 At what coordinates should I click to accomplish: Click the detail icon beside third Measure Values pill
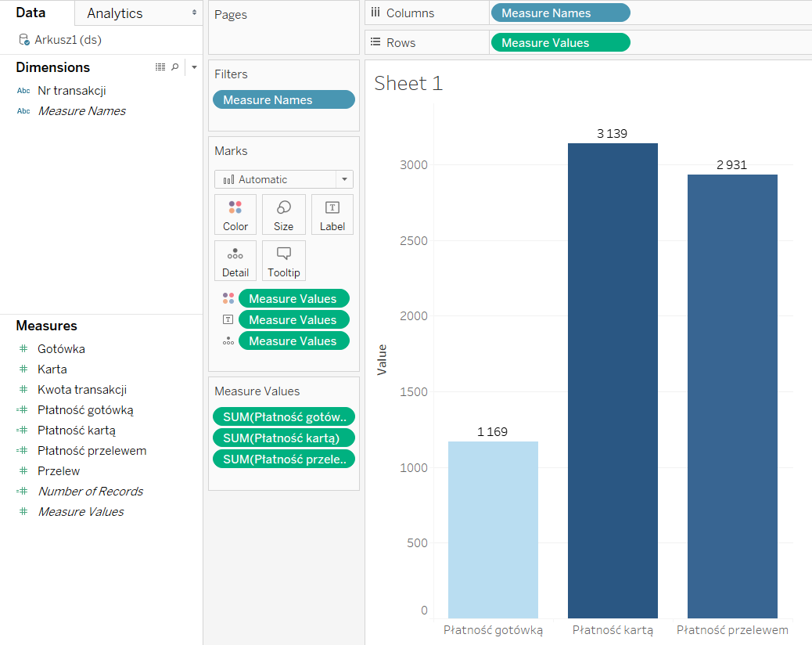coord(228,341)
